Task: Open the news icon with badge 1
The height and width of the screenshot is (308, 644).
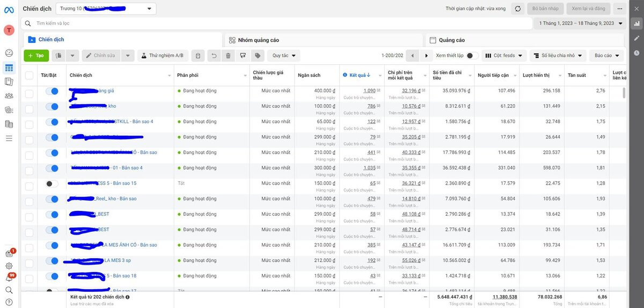Action: click(x=9, y=253)
